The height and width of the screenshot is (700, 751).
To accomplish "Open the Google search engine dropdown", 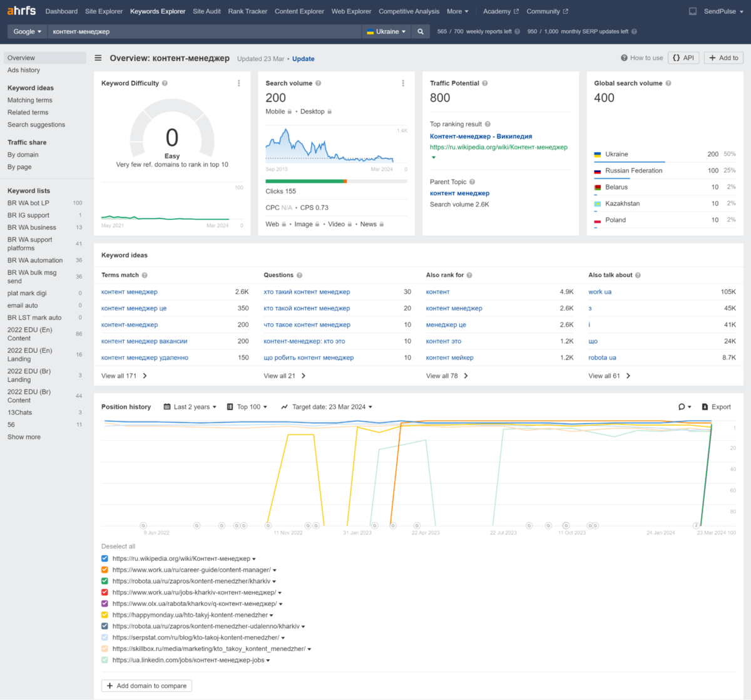I will click(27, 31).
